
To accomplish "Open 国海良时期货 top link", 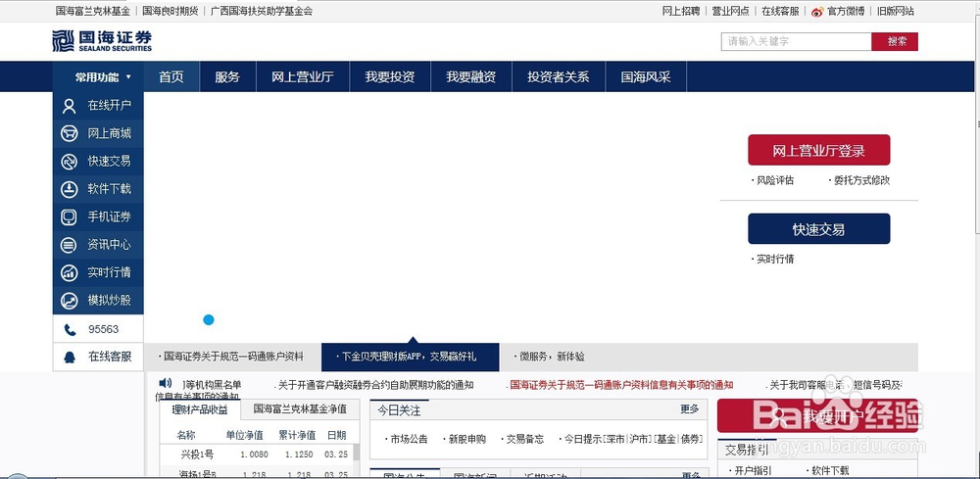I will pos(170,11).
